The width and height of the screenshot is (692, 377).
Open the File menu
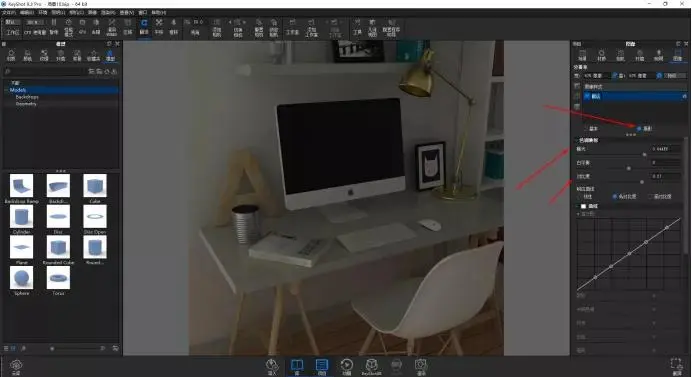tap(9, 12)
